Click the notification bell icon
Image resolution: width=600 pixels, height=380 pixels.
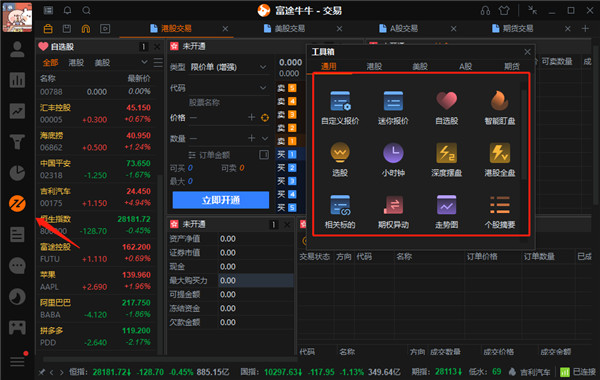[67, 10]
